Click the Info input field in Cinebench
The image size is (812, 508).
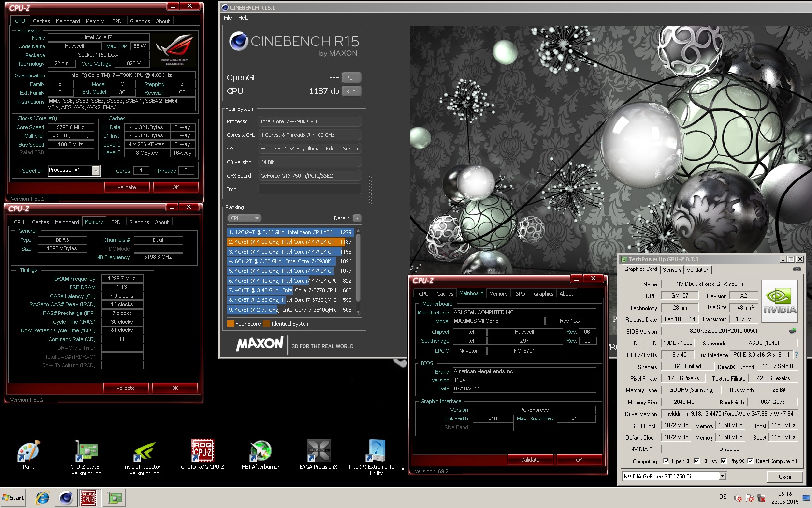(310, 189)
